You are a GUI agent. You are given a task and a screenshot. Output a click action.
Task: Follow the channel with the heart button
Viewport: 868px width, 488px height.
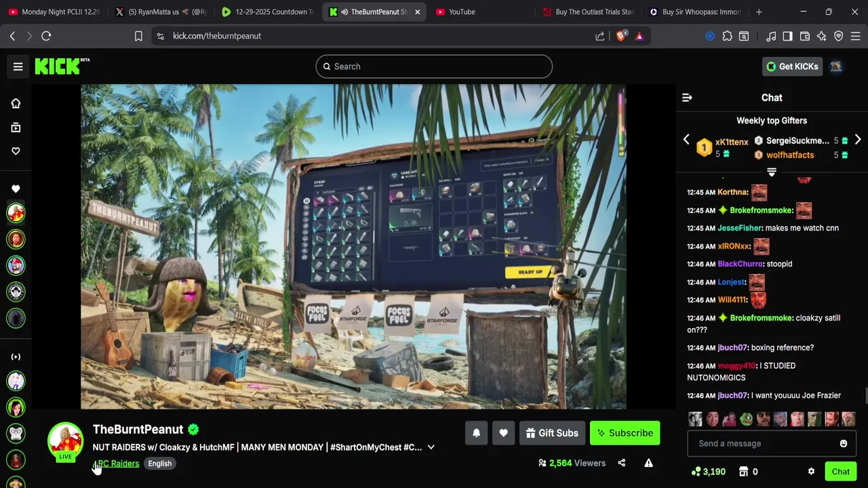(x=503, y=433)
